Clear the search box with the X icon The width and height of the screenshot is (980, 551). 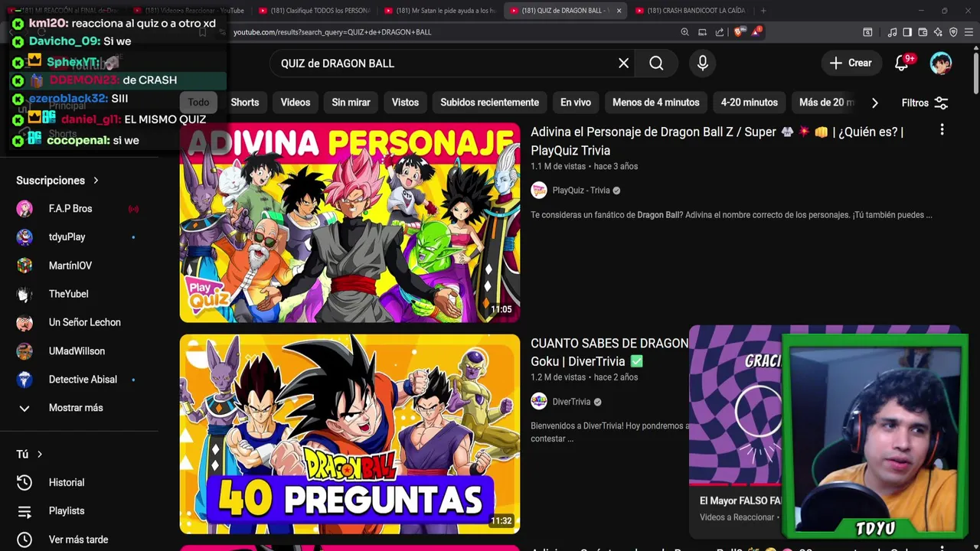pyautogui.click(x=623, y=64)
